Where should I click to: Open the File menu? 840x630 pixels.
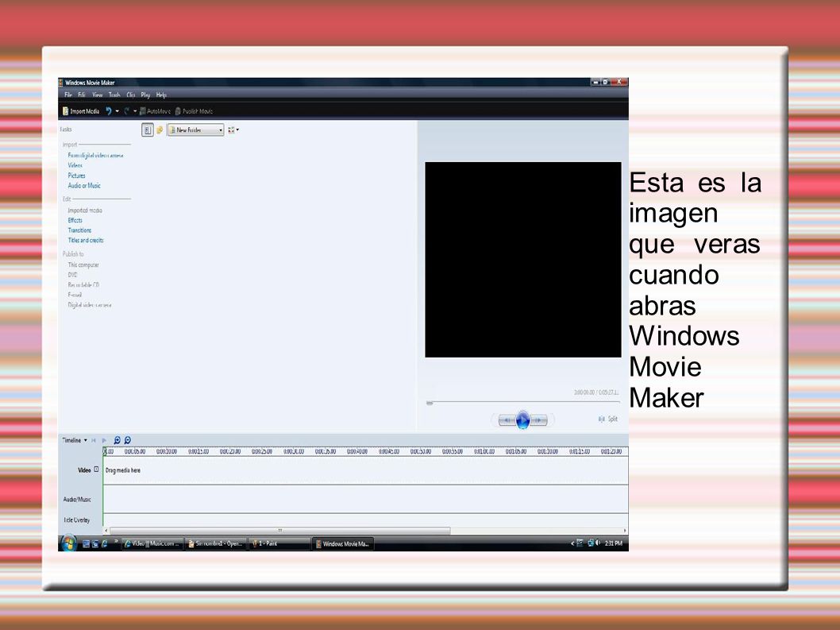point(68,95)
